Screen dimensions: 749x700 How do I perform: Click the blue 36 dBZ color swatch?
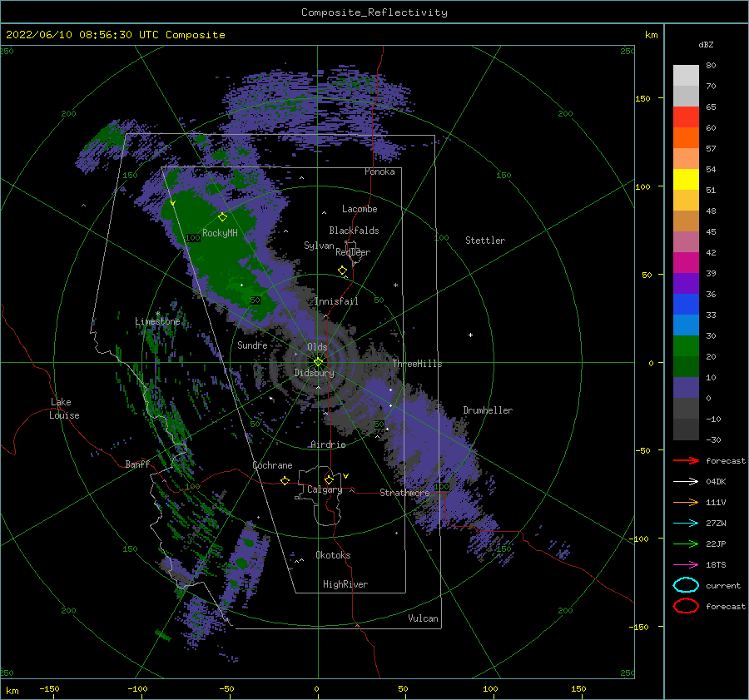coord(686,304)
